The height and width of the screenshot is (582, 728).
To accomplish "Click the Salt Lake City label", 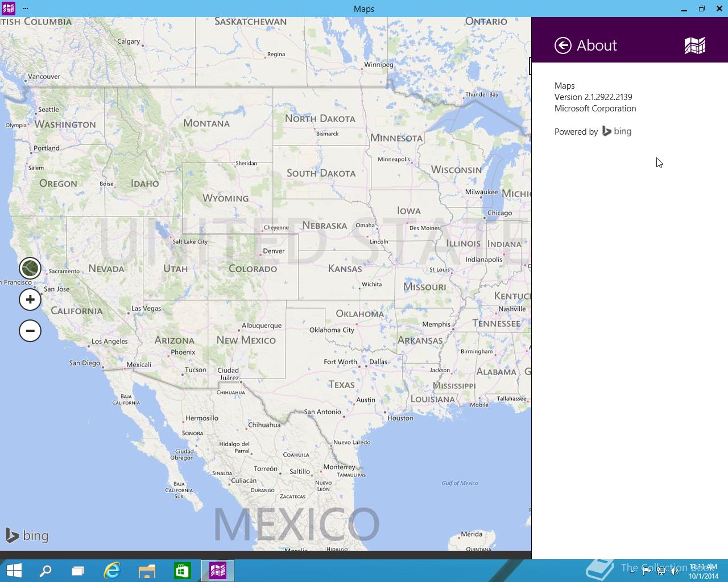I will coord(190,242).
